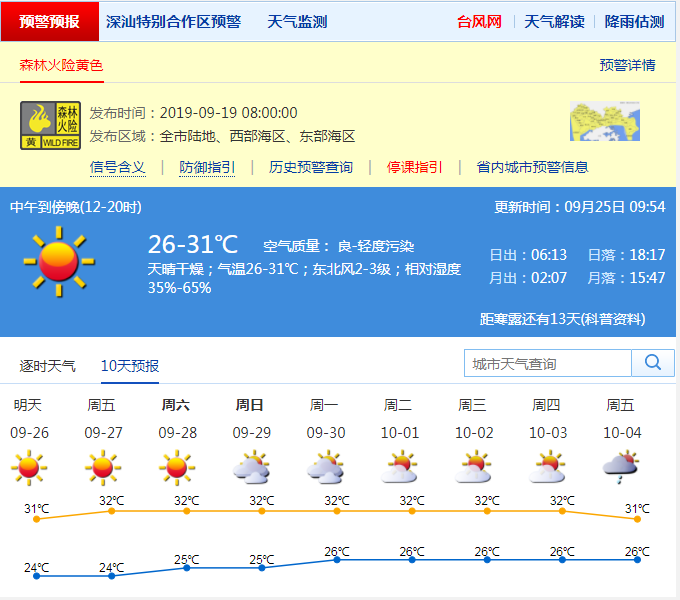The height and width of the screenshot is (600, 680).
Task: Click the large sunny weather icon
Action: coord(59,262)
